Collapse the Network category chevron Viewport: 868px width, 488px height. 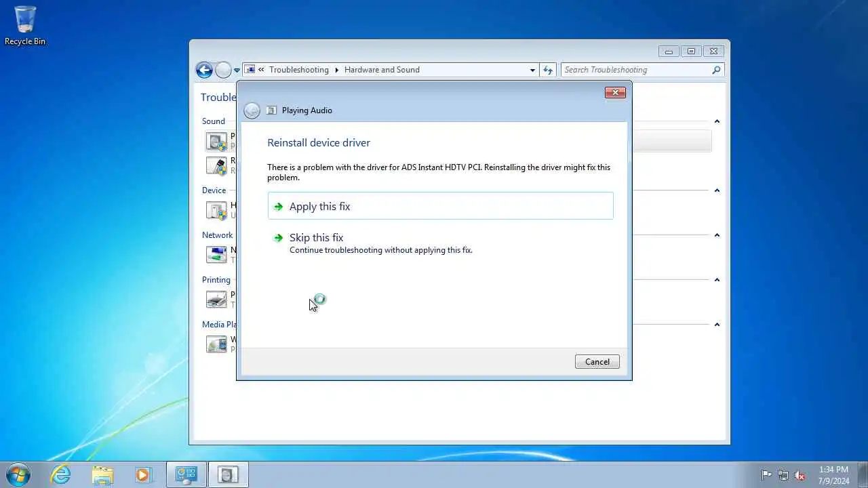pyautogui.click(x=717, y=235)
